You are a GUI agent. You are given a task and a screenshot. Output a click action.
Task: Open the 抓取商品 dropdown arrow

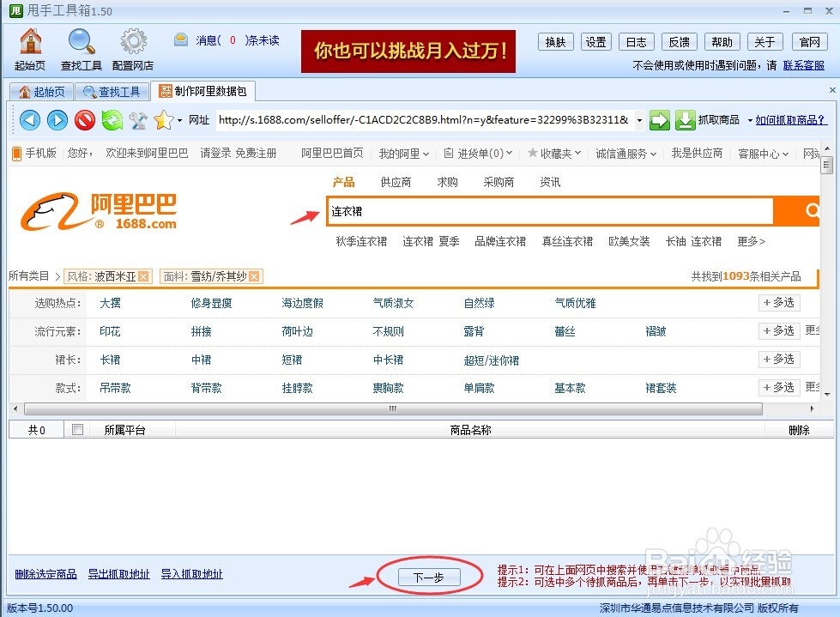(750, 120)
